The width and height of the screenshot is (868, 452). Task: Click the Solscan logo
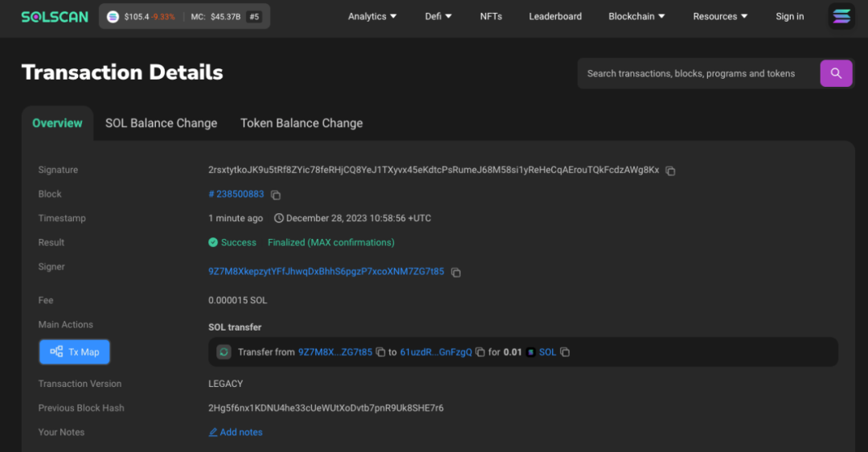coord(55,16)
